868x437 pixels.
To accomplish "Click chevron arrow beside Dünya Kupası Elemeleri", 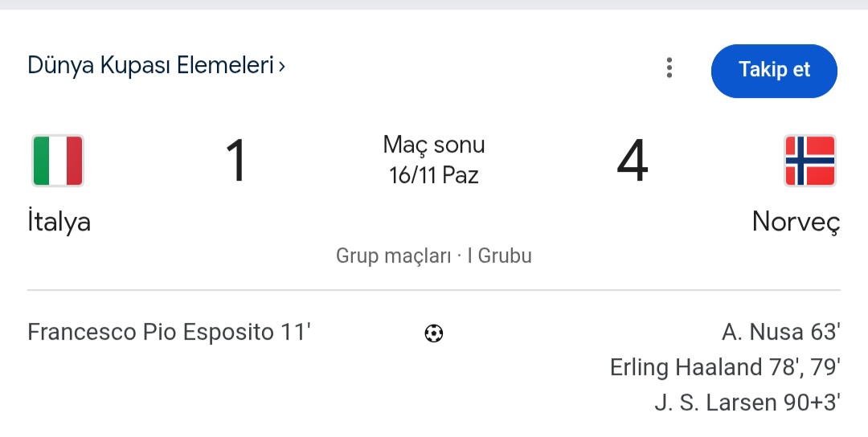I will 281,66.
